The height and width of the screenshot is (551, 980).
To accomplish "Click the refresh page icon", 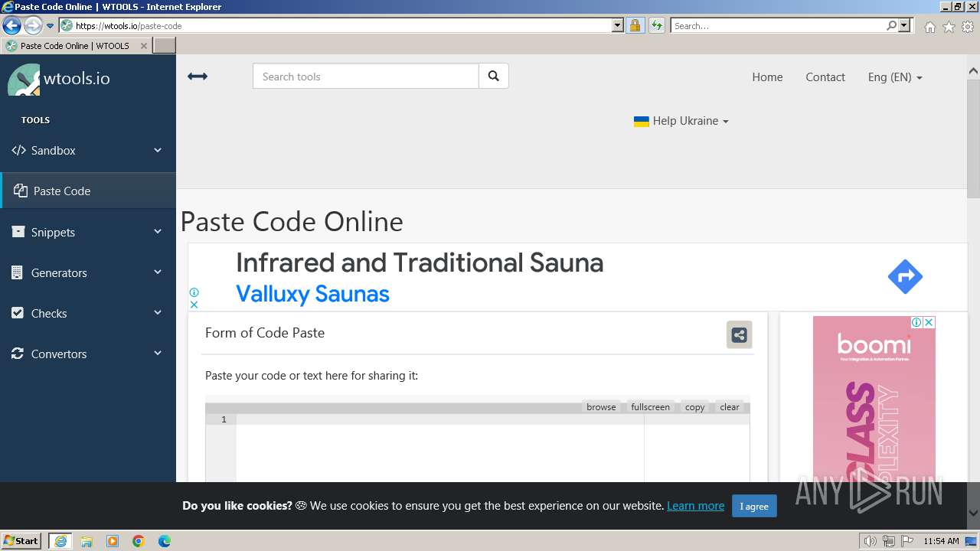I will (x=657, y=25).
